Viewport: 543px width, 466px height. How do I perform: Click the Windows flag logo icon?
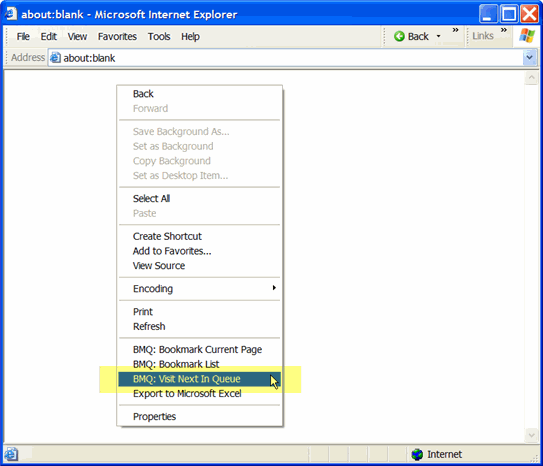[527, 36]
